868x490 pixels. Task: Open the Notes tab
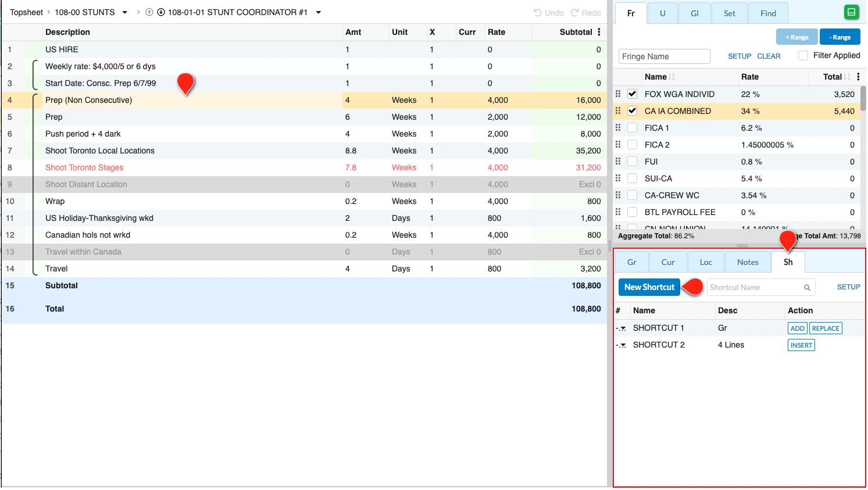pos(748,262)
